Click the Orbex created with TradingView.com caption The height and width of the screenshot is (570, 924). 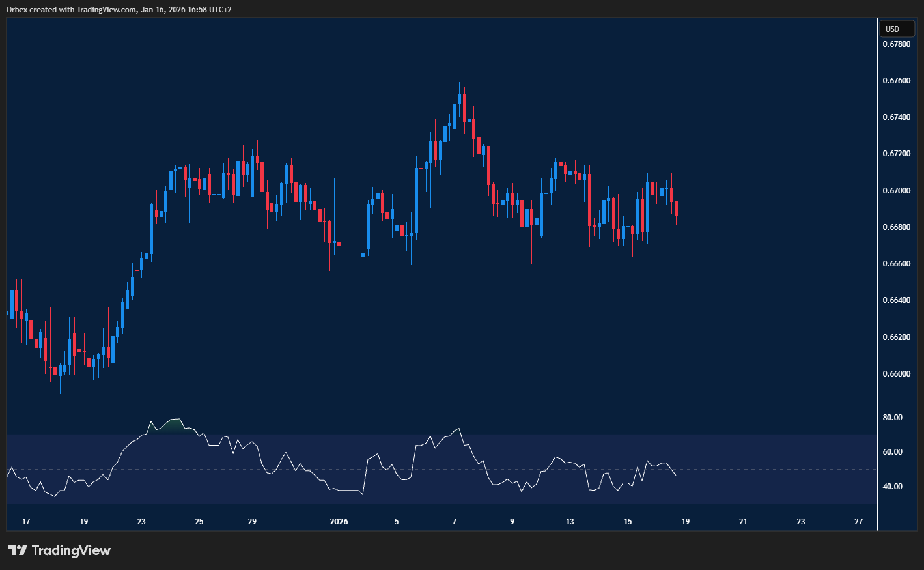tap(119, 9)
